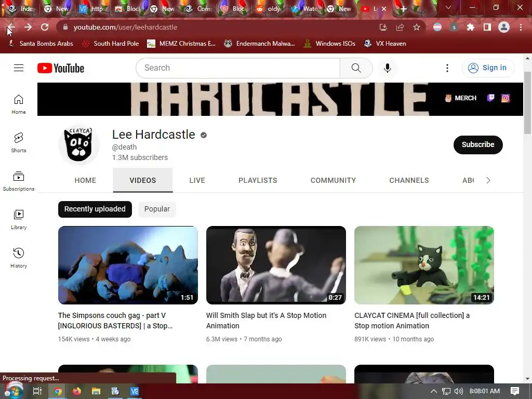Image resolution: width=532 pixels, height=399 pixels.
Task: Focus the YouTube search field
Action: (x=238, y=68)
